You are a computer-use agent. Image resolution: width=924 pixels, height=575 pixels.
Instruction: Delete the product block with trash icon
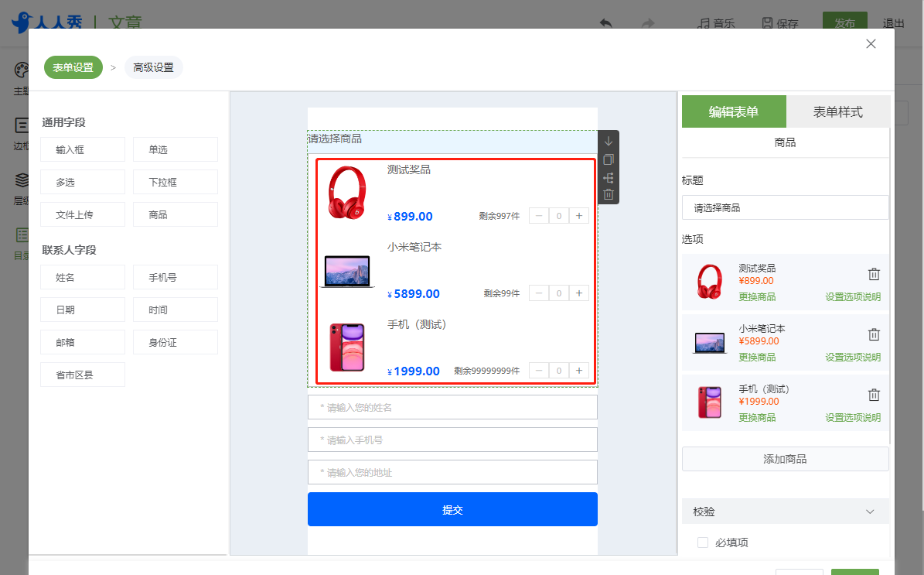point(609,194)
